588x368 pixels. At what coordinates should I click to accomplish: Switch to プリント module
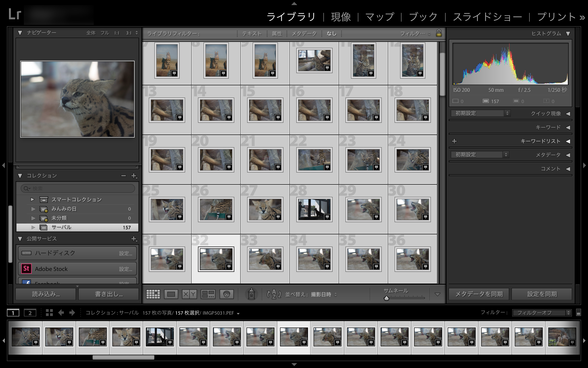[556, 17]
